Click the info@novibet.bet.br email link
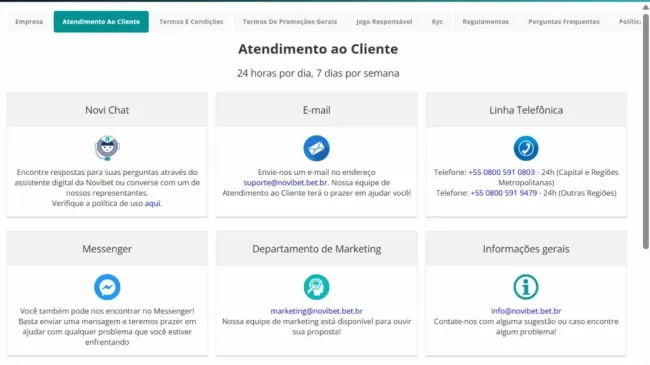The image size is (650, 365). (x=526, y=311)
